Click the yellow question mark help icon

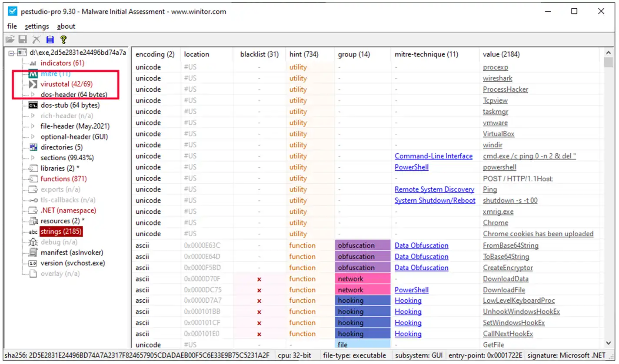(x=63, y=40)
